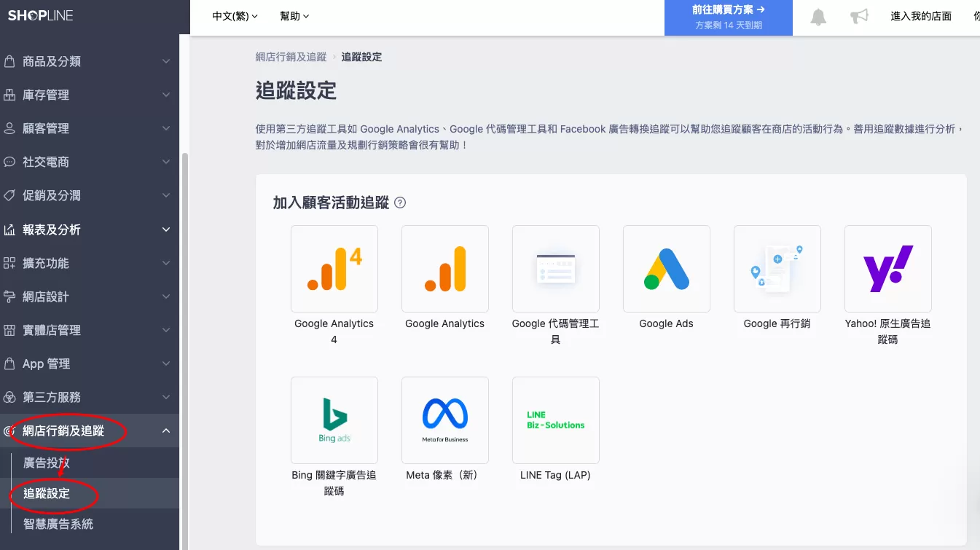The height and width of the screenshot is (550, 980).
Task: Expand 第三方服務 using its chevron
Action: click(x=166, y=397)
